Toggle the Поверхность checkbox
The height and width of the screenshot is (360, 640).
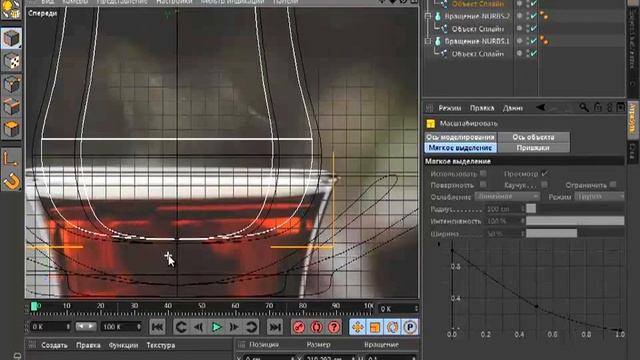click(483, 184)
